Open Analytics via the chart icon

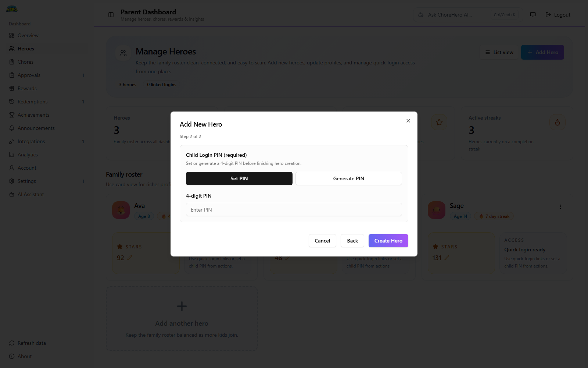[x=12, y=154]
